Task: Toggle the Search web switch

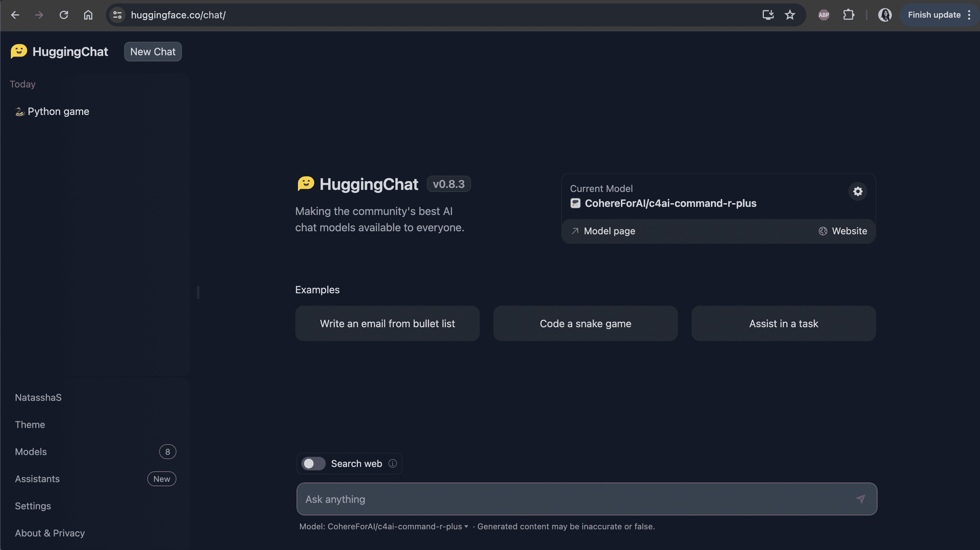Action: point(313,463)
